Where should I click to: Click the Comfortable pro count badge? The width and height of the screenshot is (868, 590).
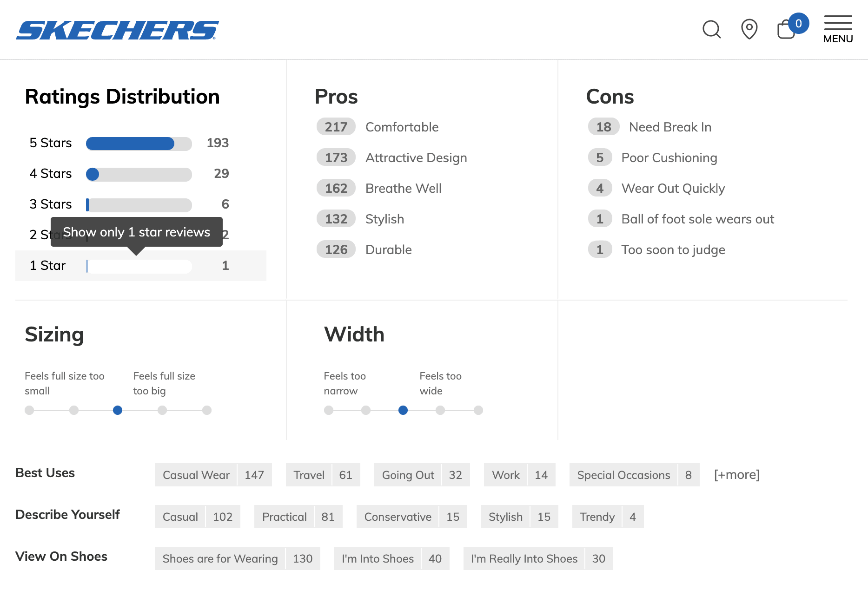click(336, 127)
